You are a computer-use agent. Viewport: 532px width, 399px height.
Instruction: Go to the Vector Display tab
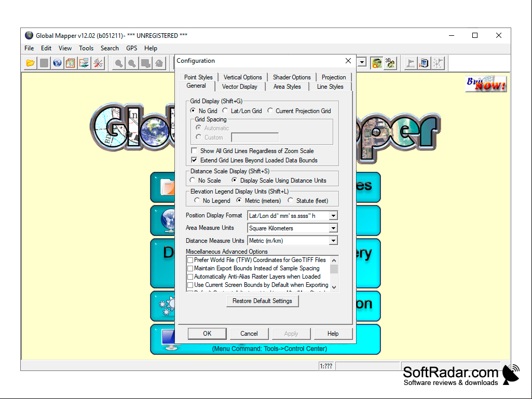(x=240, y=87)
